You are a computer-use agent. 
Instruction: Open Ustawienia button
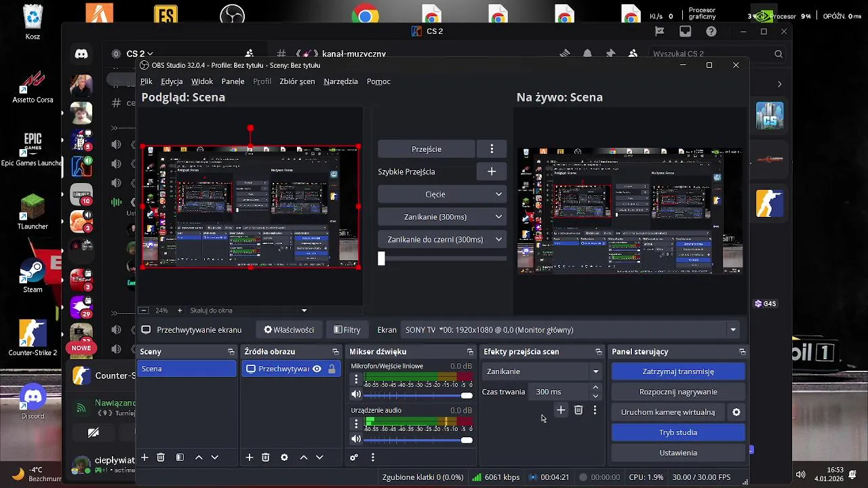click(x=678, y=453)
